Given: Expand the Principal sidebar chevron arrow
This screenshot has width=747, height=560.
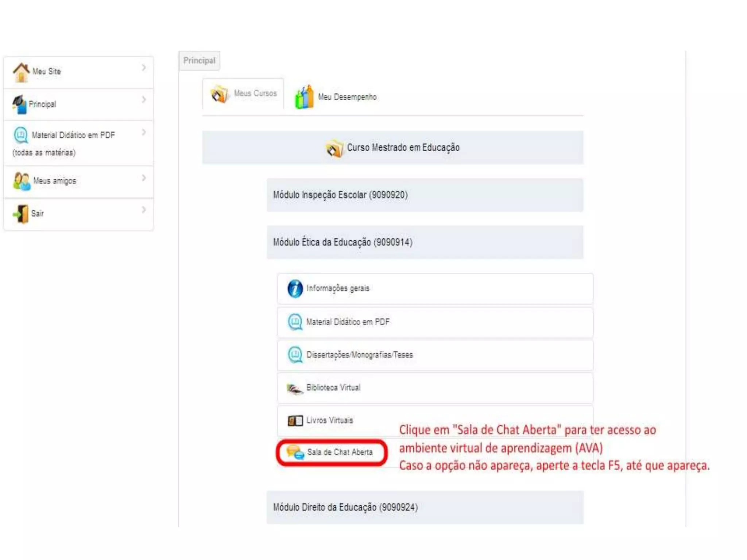Looking at the screenshot, I should pos(144,100).
